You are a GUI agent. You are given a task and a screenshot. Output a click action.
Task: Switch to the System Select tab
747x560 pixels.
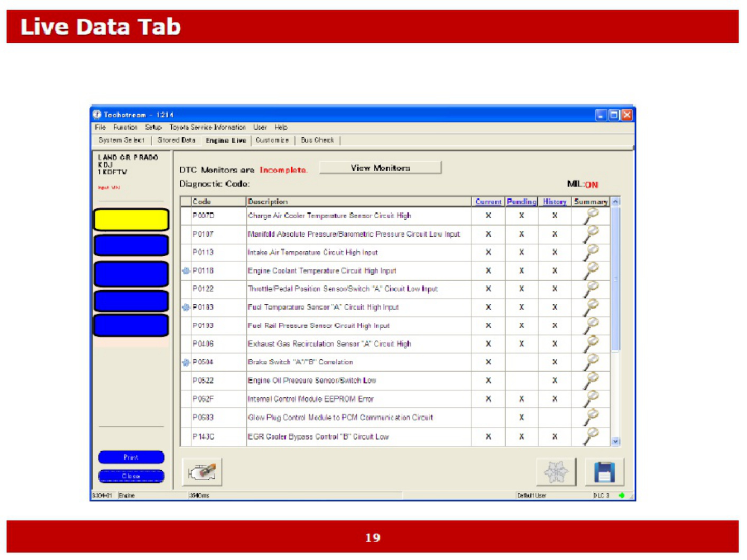pos(121,141)
